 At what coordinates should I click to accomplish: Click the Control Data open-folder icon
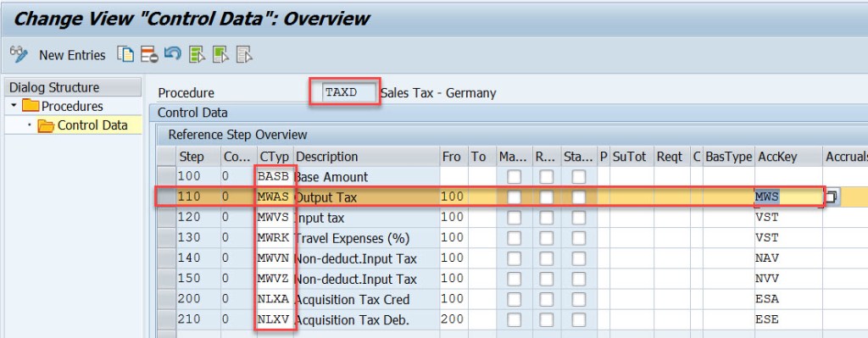pyautogui.click(x=47, y=125)
